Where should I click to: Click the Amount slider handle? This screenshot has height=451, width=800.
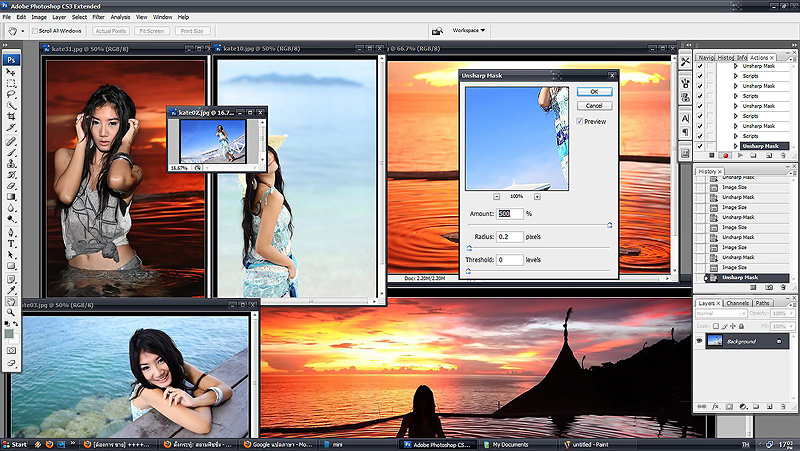click(x=609, y=225)
